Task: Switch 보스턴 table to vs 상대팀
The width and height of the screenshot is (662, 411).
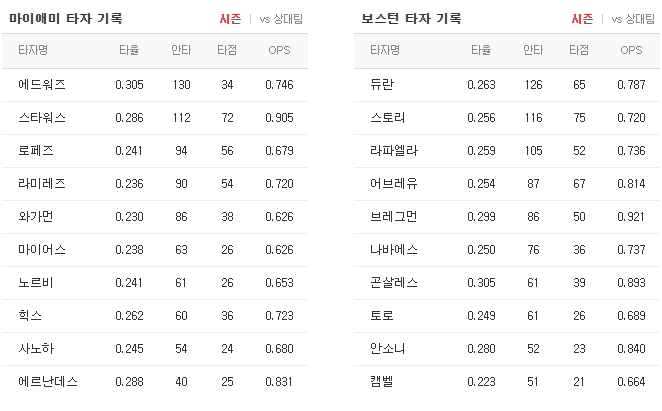Action: [x=633, y=19]
